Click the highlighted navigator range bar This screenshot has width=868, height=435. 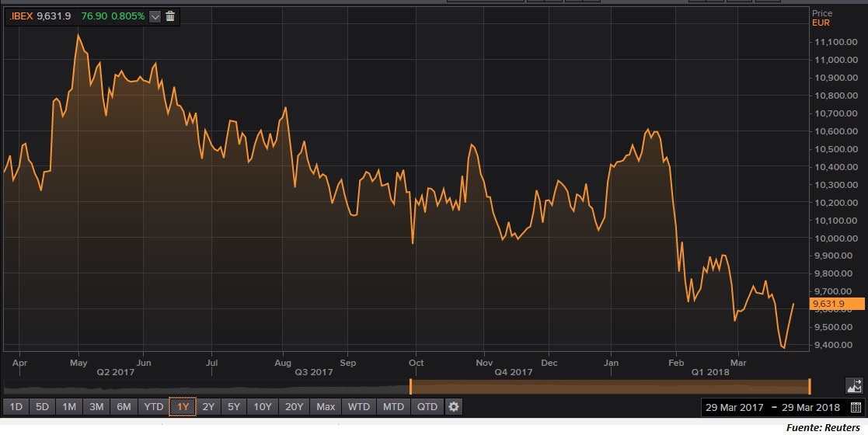[610, 386]
